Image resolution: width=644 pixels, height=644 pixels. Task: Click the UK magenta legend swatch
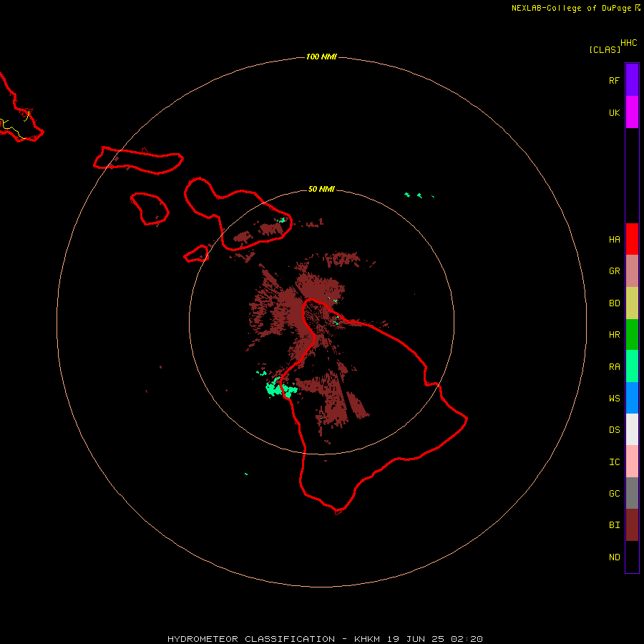pyautogui.click(x=632, y=112)
